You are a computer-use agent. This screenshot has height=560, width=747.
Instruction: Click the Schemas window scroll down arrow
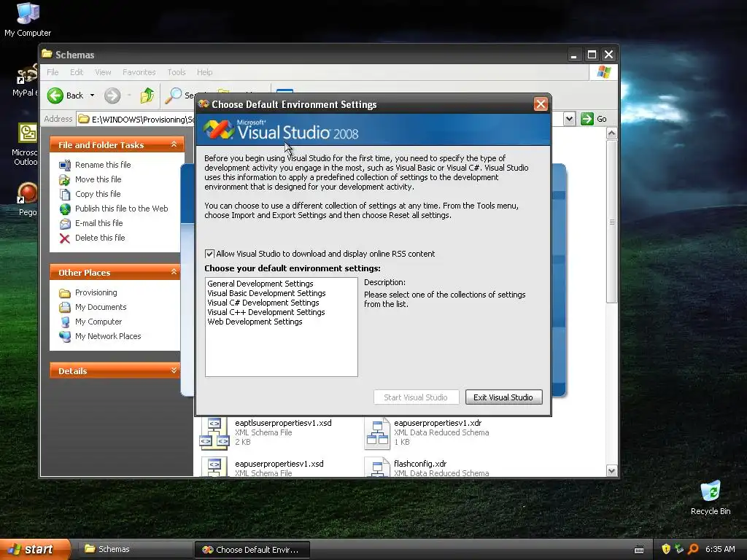pos(612,471)
